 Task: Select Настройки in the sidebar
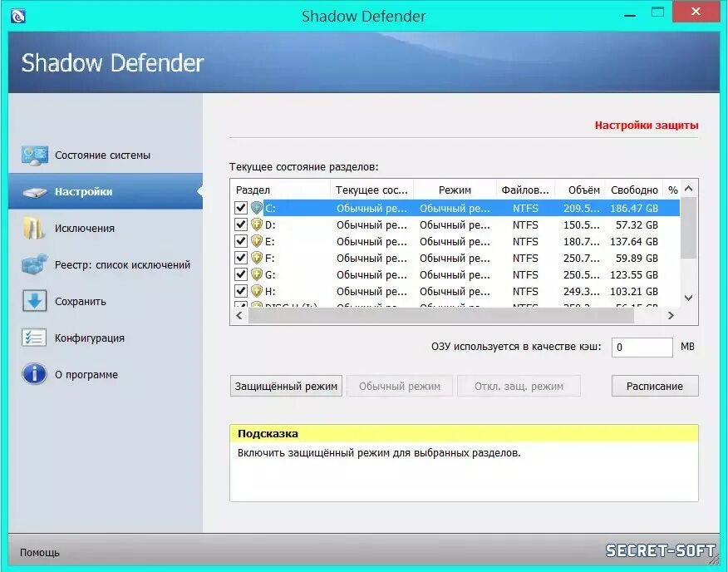click(x=106, y=191)
